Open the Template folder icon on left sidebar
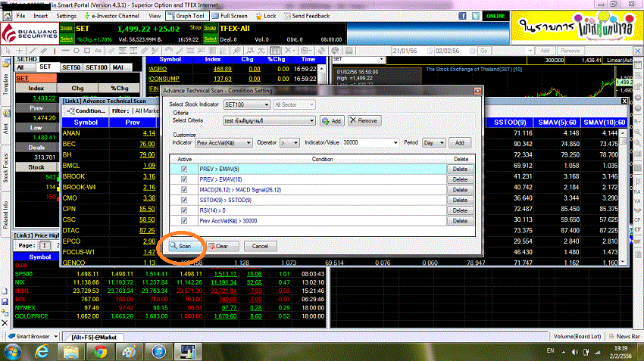The width and height of the screenshot is (644, 361). [6, 64]
